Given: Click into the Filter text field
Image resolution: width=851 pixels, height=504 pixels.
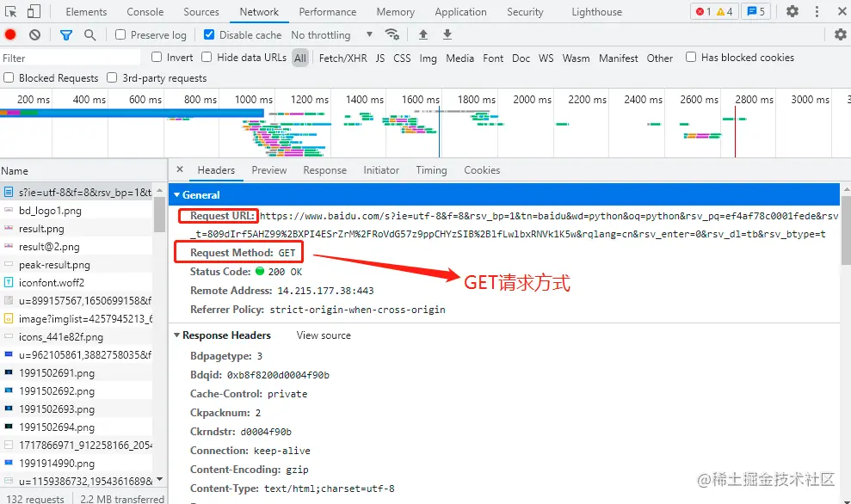Looking at the screenshot, I should pyautogui.click(x=71, y=58).
